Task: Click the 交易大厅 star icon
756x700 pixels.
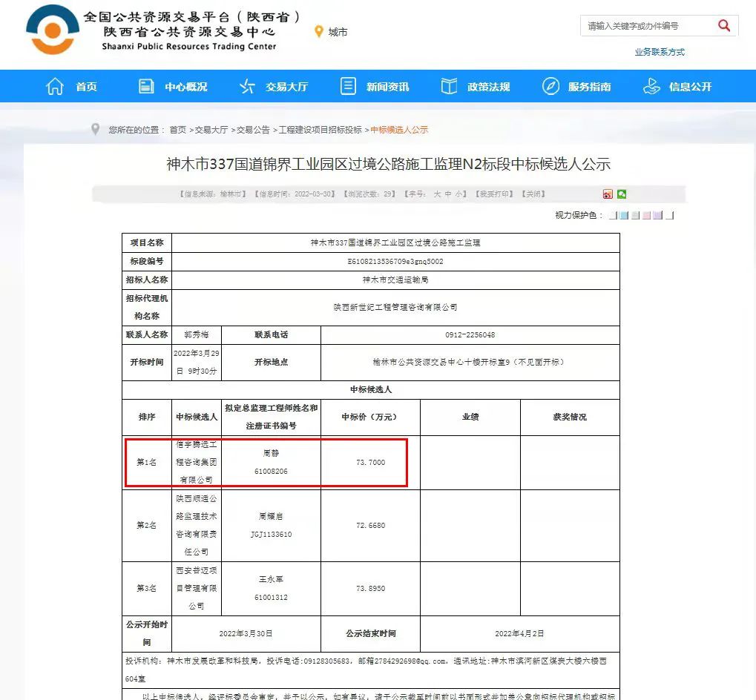Action: click(x=247, y=87)
